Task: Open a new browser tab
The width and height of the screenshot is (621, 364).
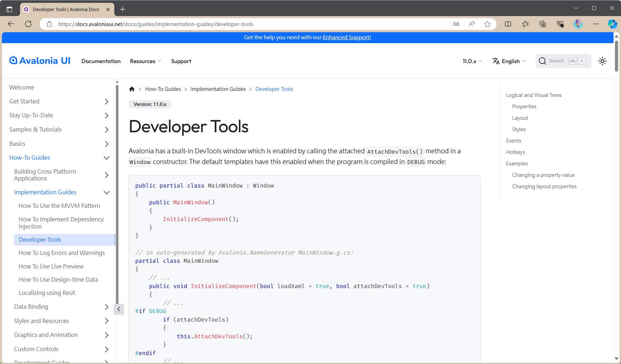Action: pyautogui.click(x=123, y=9)
